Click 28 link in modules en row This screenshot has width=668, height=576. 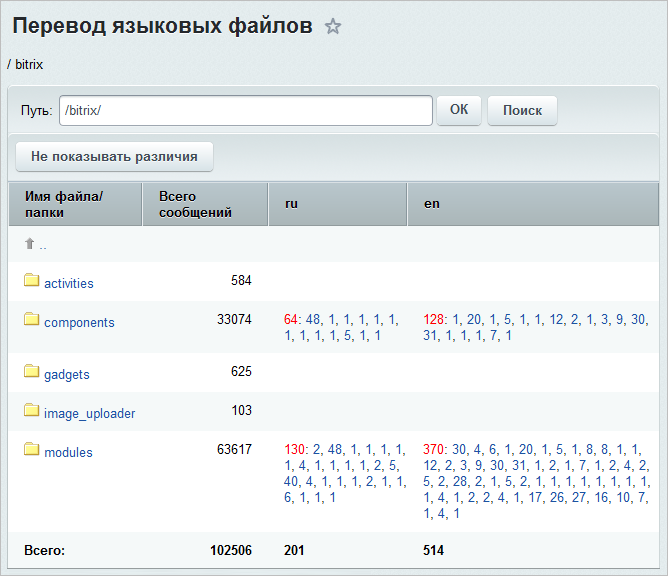click(x=460, y=481)
